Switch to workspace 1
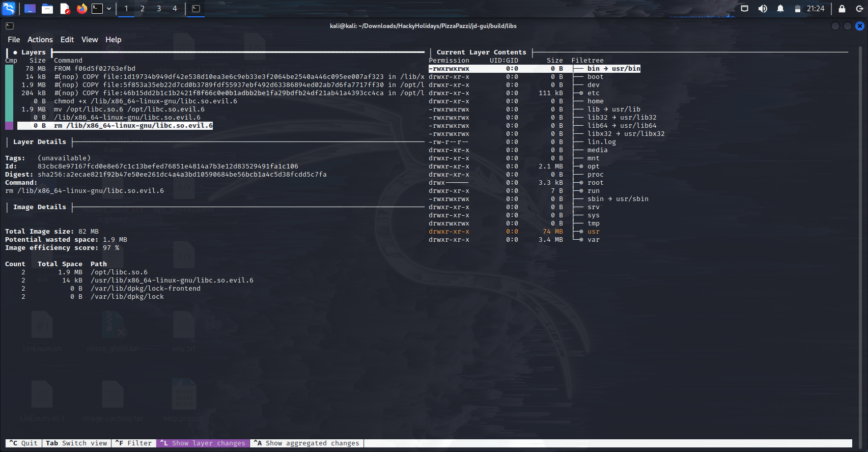This screenshot has width=868, height=452. point(126,9)
